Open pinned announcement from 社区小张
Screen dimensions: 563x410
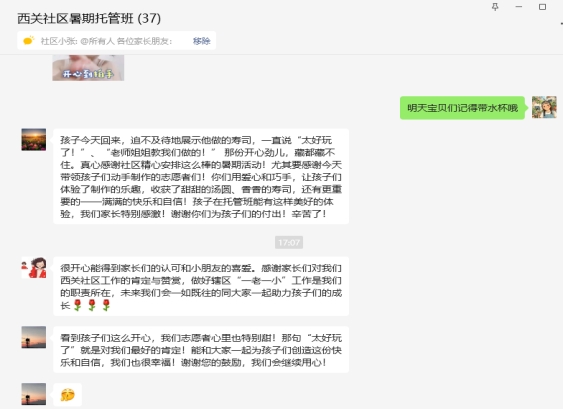[106, 41]
